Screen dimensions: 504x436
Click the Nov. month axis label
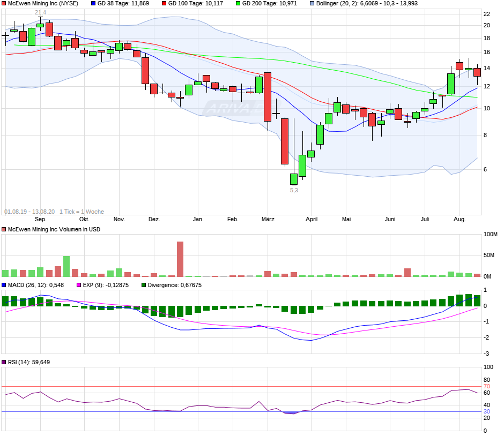click(119, 219)
